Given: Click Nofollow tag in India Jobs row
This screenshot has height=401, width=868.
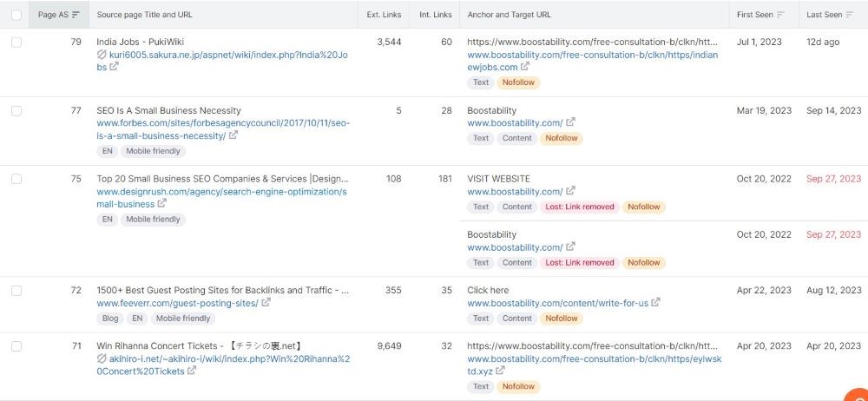Looking at the screenshot, I should [x=518, y=82].
